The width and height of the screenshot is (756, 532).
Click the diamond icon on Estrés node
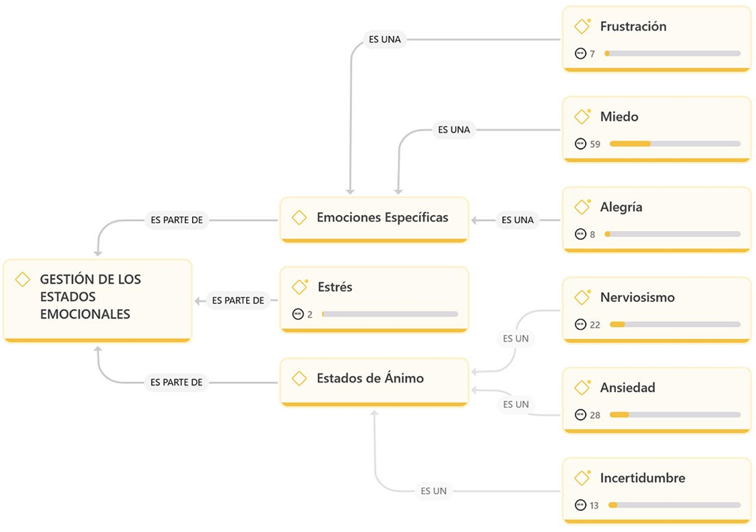(x=299, y=287)
